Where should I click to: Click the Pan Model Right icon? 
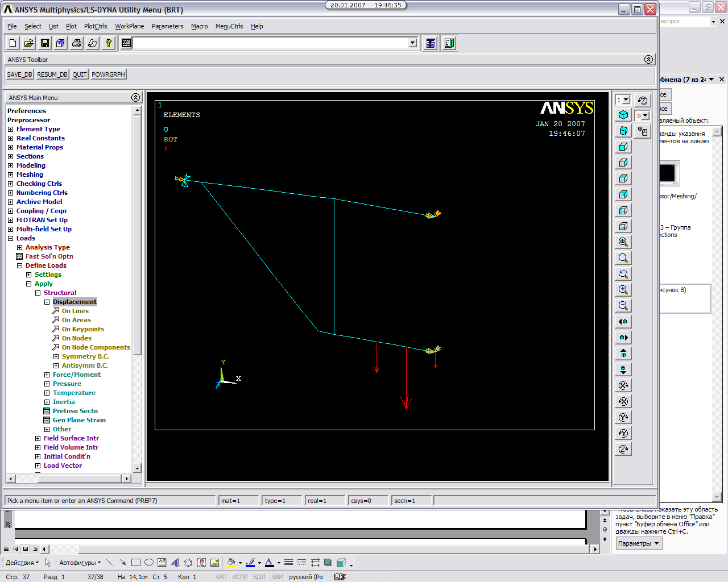click(x=623, y=338)
